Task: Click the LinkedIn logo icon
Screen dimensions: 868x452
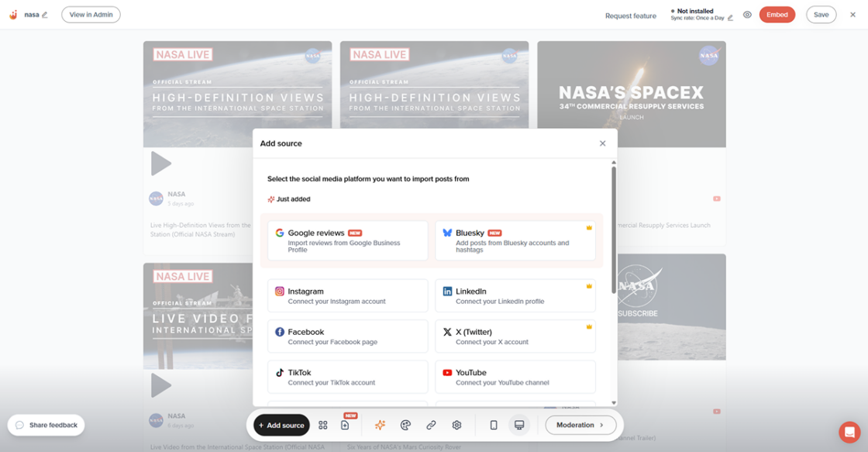Action: coord(447,292)
